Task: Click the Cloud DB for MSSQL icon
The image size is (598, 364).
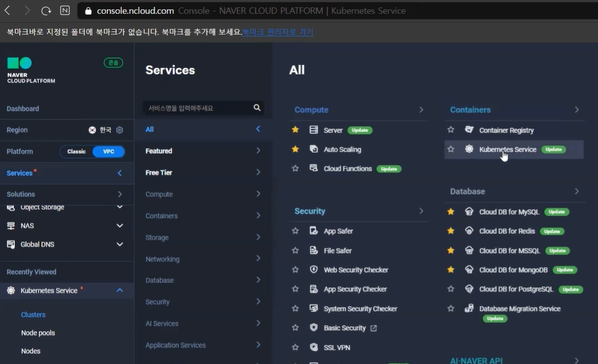Action: 469,250
